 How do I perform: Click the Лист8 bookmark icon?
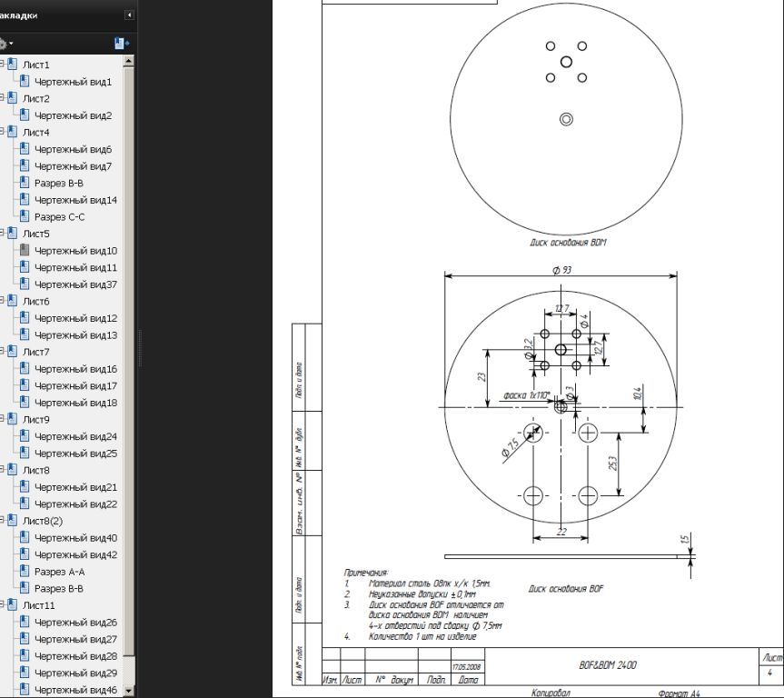(x=13, y=470)
